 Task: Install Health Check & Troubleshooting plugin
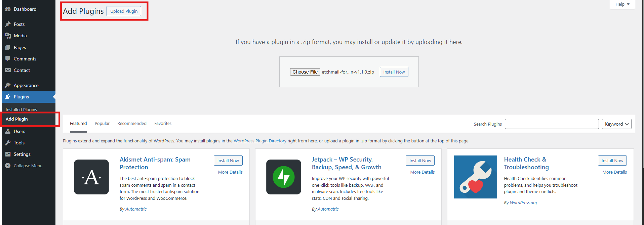(x=612, y=161)
